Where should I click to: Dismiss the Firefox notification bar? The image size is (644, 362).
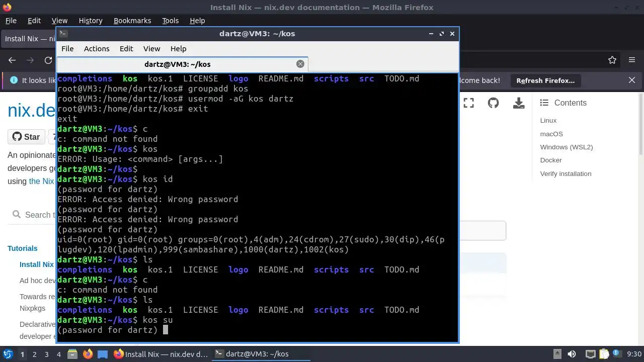[632, 80]
